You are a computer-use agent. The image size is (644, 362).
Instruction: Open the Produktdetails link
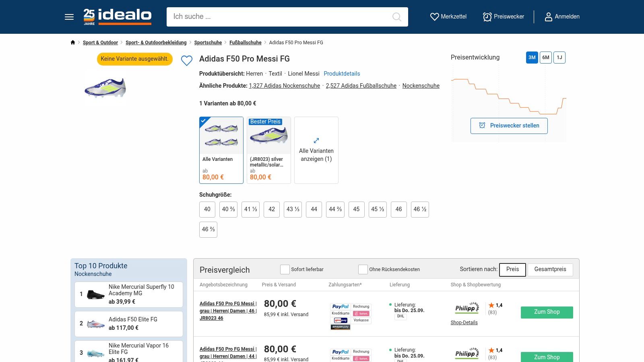coord(342,74)
